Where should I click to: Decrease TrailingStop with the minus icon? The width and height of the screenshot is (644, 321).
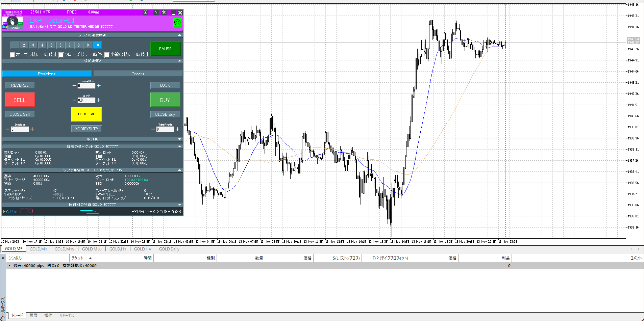tap(74, 86)
